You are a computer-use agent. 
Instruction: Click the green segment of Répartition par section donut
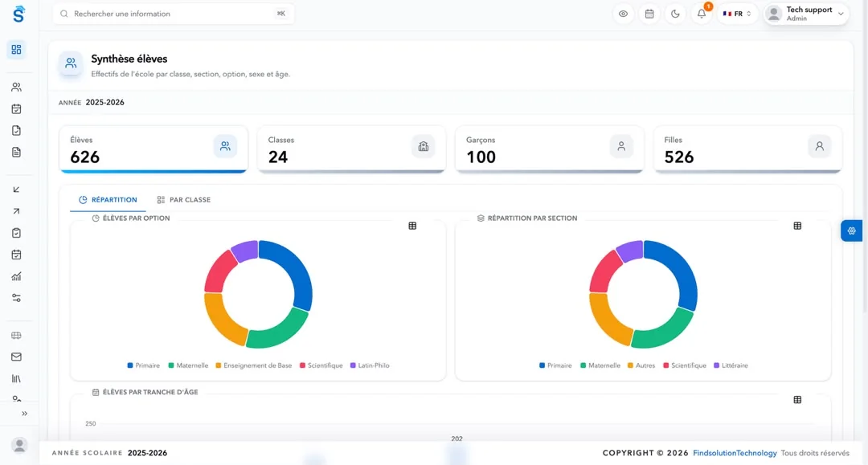(x=665, y=332)
